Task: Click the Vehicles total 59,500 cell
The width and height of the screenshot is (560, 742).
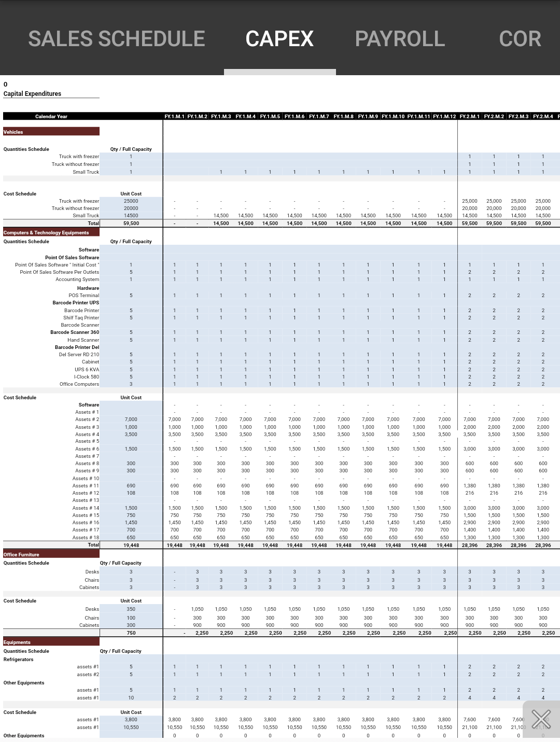Action: [x=131, y=223]
